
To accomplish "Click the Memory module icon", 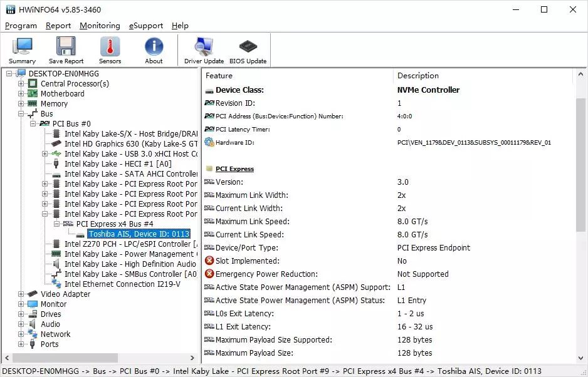I will (33, 103).
